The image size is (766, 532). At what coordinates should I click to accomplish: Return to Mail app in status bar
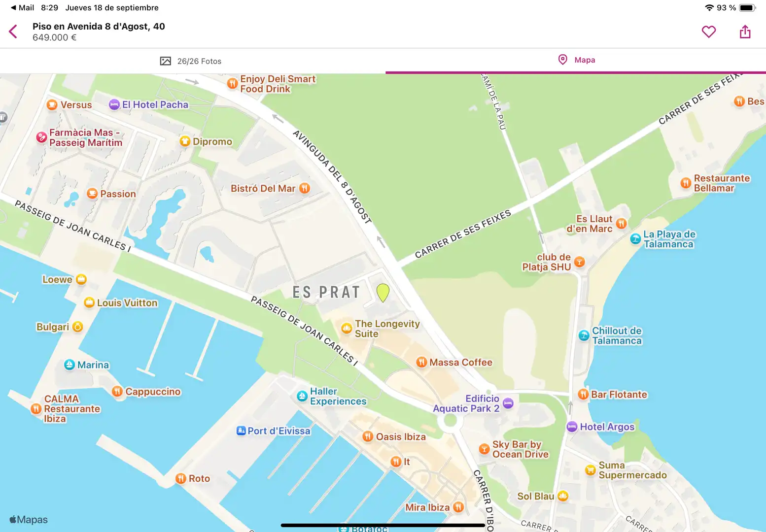[x=22, y=8]
